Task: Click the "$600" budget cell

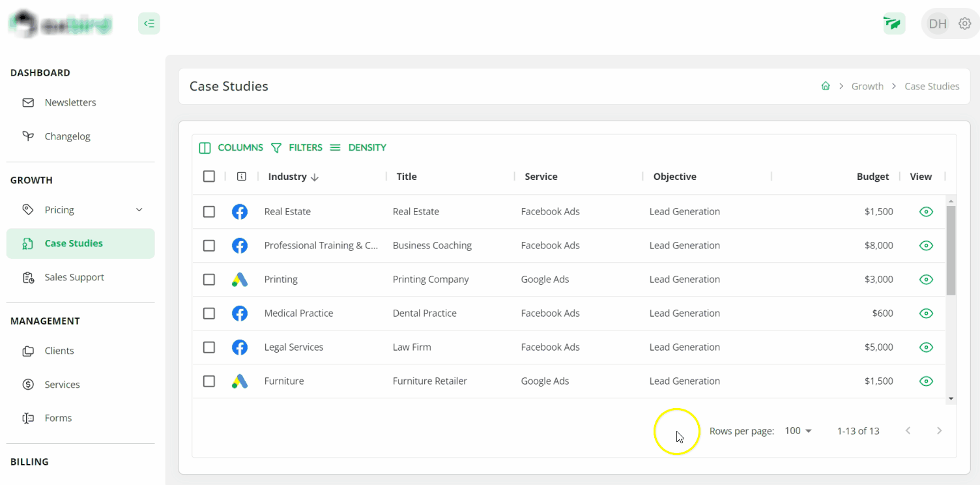Action: point(882,314)
